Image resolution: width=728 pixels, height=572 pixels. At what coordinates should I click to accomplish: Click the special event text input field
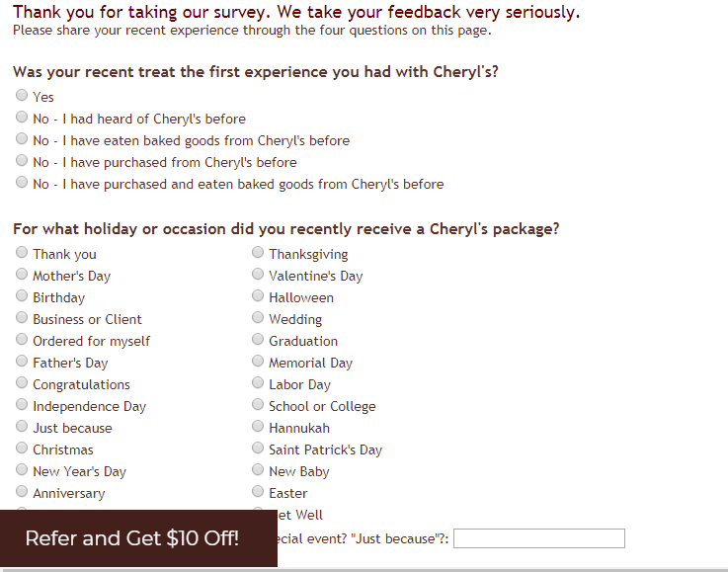[x=538, y=538]
